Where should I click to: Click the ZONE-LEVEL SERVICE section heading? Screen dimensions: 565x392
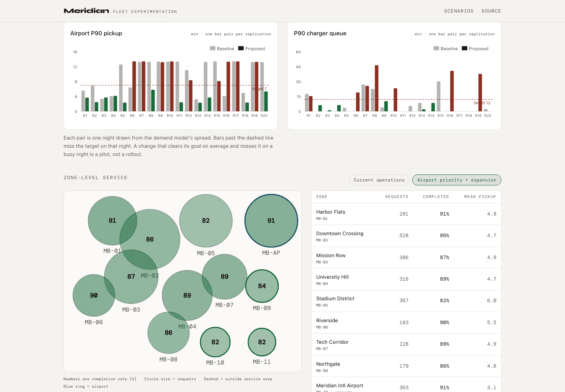click(95, 178)
